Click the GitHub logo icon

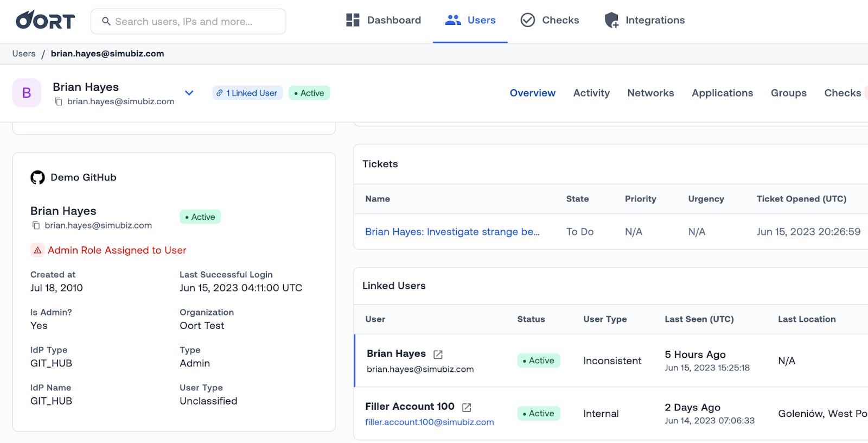coord(37,178)
